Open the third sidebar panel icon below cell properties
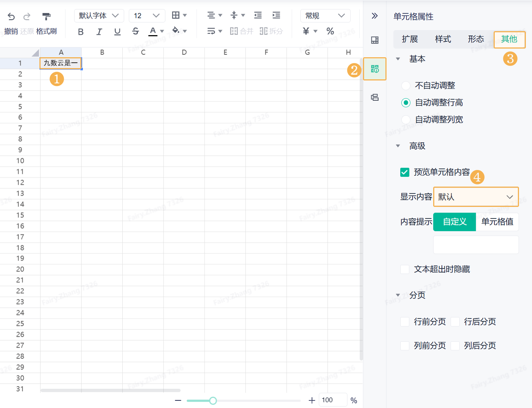532x408 pixels. 375,97
